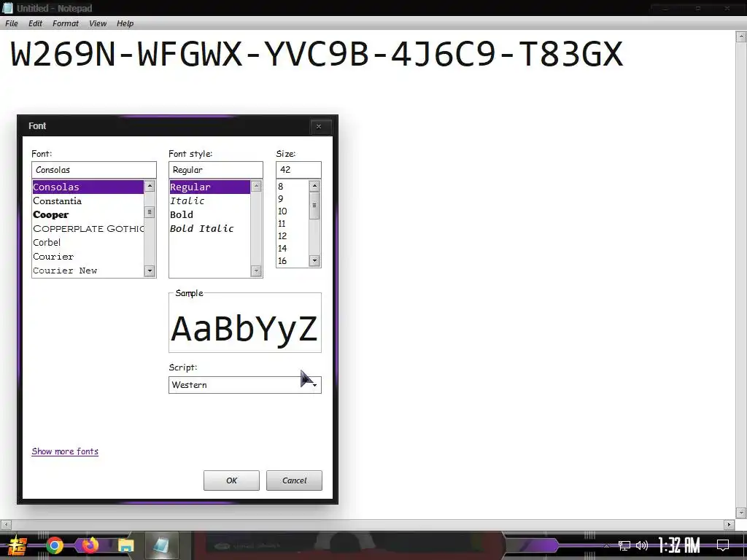This screenshot has height=560, width=747.
Task: Open network status tray icon
Action: [624, 545]
